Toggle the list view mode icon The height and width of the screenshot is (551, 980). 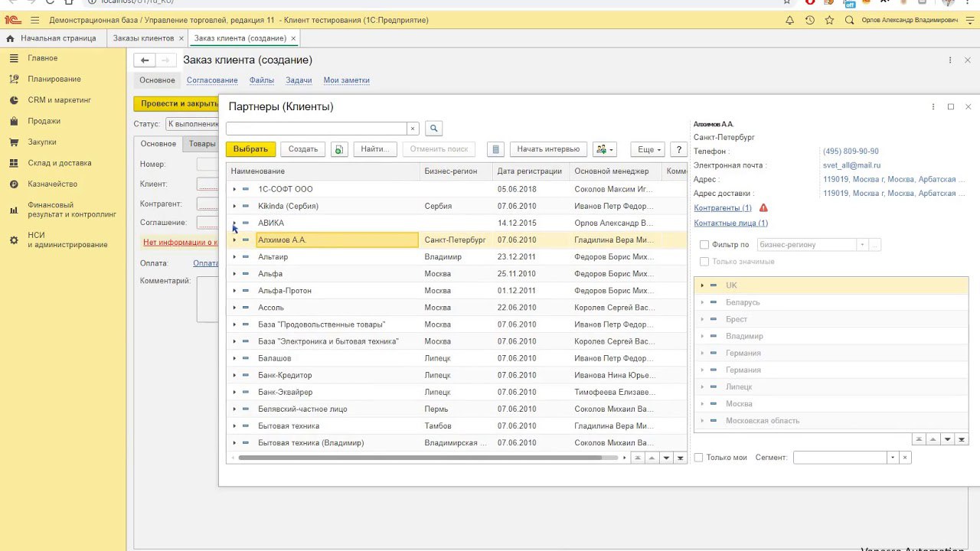pyautogui.click(x=495, y=149)
